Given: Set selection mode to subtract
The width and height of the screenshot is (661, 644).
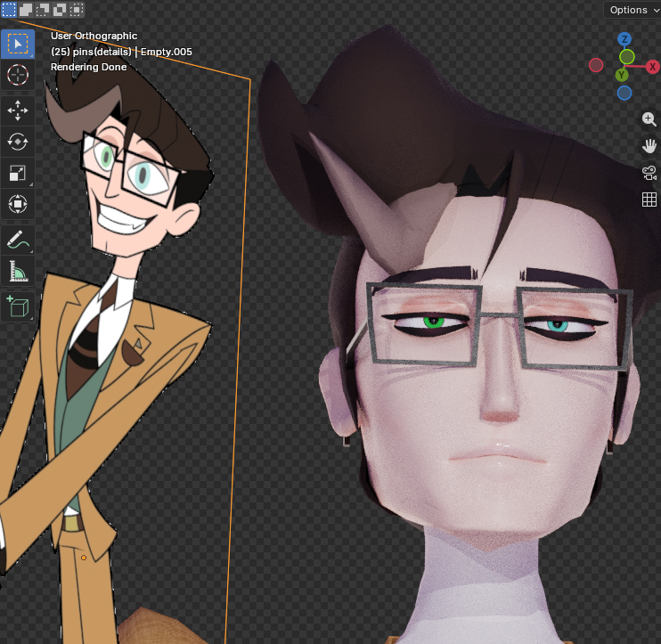Looking at the screenshot, I should [x=43, y=9].
